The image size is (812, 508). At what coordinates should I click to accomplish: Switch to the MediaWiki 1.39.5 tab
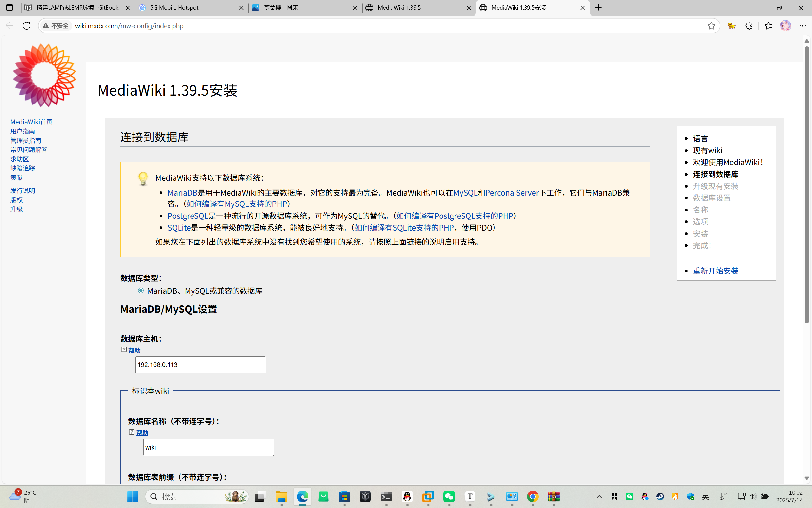point(419,8)
